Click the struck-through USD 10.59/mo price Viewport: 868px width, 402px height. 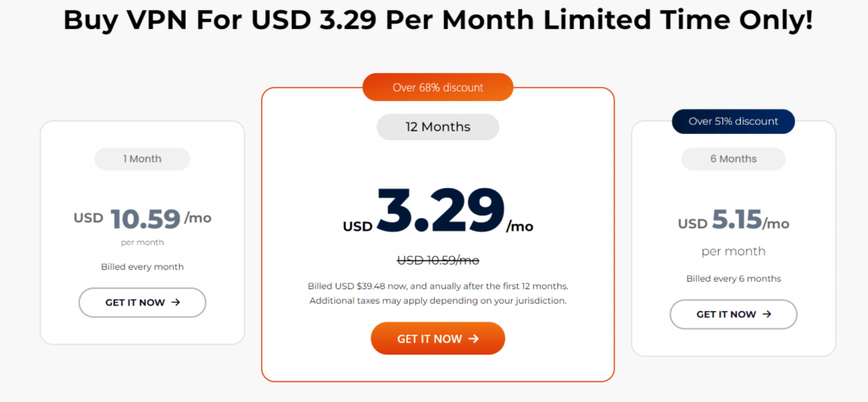pos(437,260)
